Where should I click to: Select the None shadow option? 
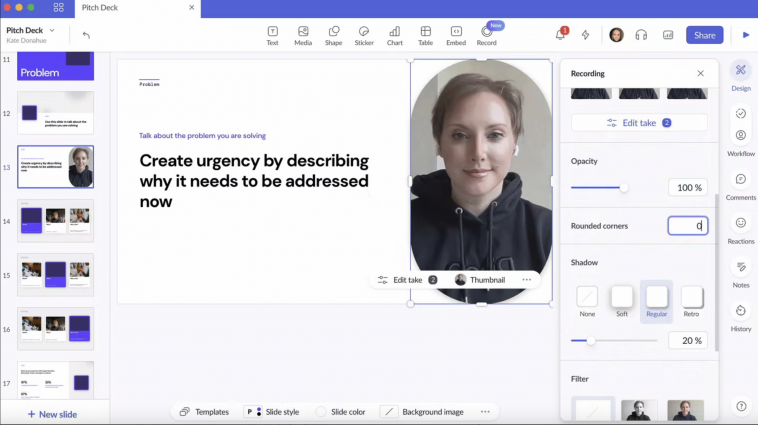(587, 301)
